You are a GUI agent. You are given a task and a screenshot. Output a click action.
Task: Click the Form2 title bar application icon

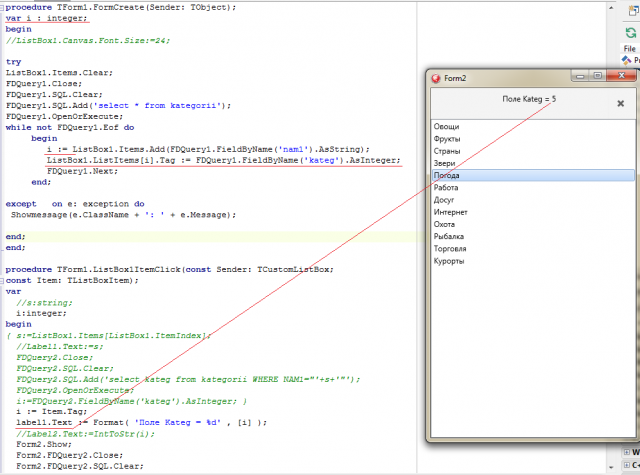pyautogui.click(x=436, y=78)
